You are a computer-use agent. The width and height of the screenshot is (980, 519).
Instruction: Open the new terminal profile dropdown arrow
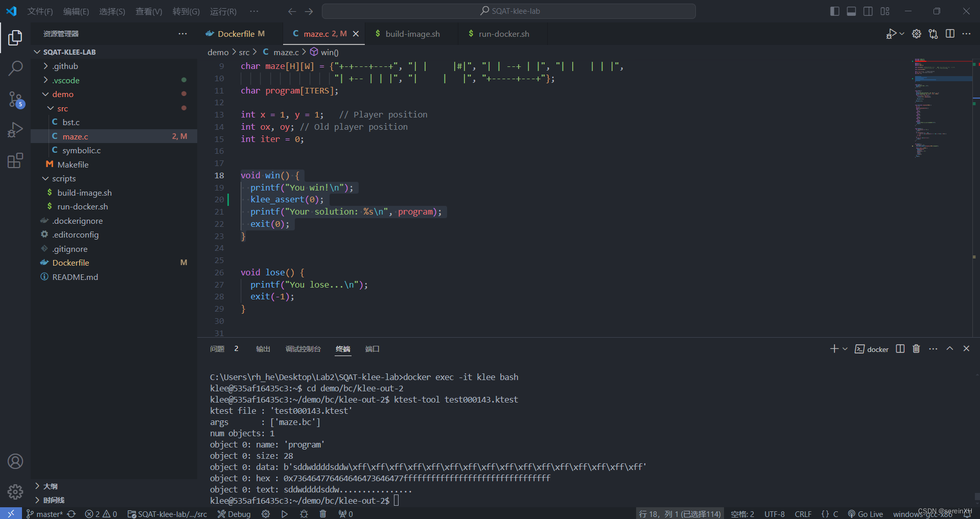click(x=845, y=349)
